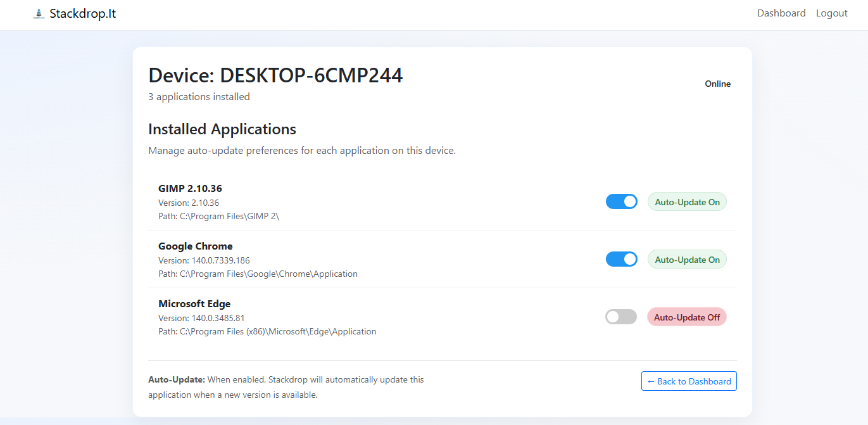Viewport: 868px width, 425px height.
Task: Select the GIMP 2.10.36 application entry
Action: [190, 188]
